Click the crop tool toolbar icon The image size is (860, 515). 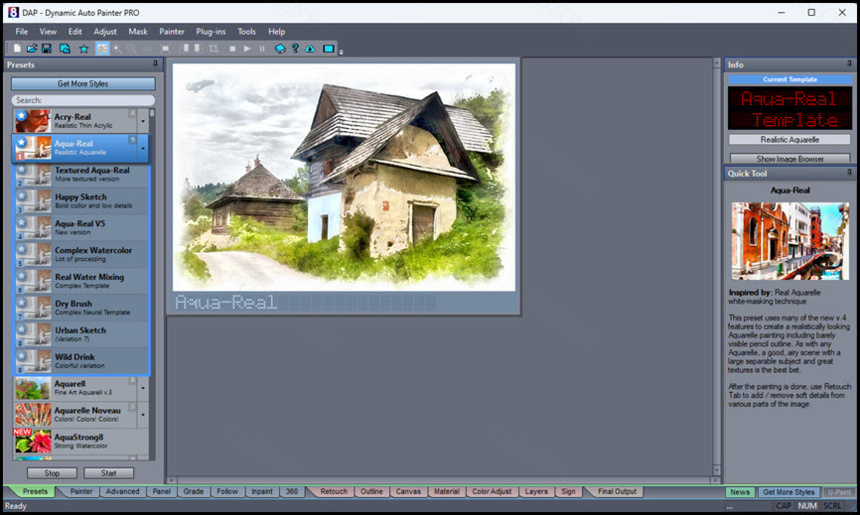[213, 49]
